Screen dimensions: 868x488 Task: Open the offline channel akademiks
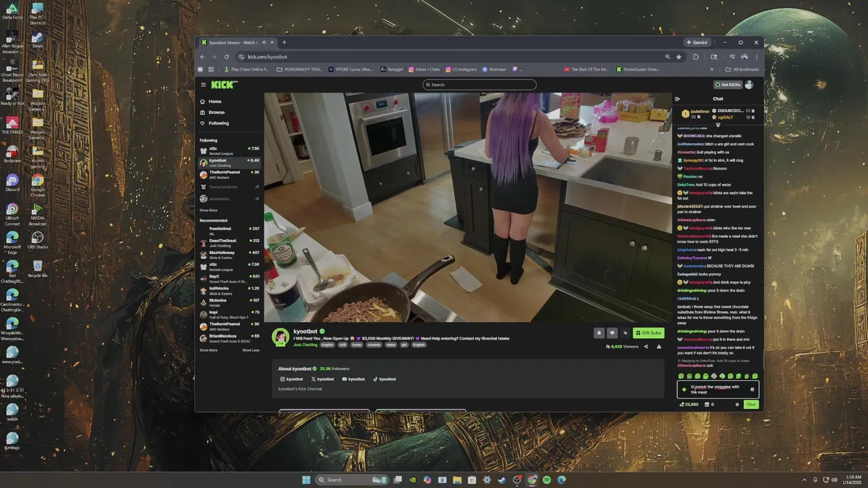pos(229,199)
